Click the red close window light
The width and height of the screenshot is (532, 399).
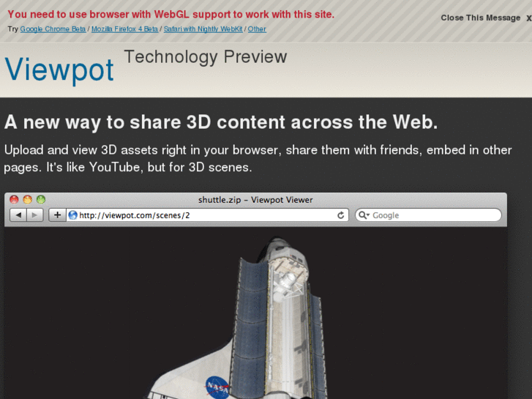(x=14, y=200)
